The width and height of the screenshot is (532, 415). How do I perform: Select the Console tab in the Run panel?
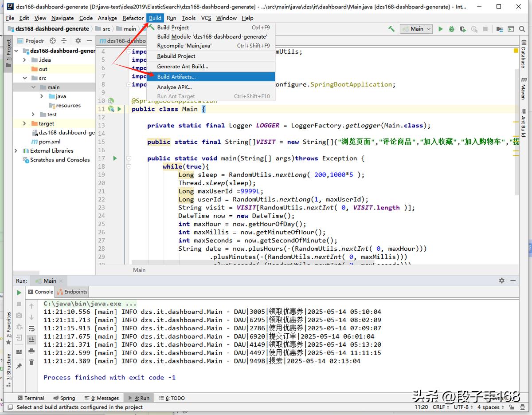(40, 292)
